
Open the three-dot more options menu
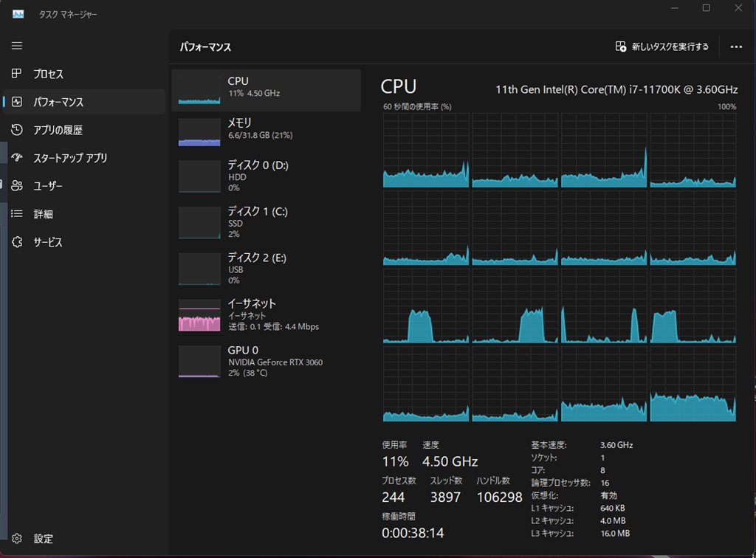736,46
